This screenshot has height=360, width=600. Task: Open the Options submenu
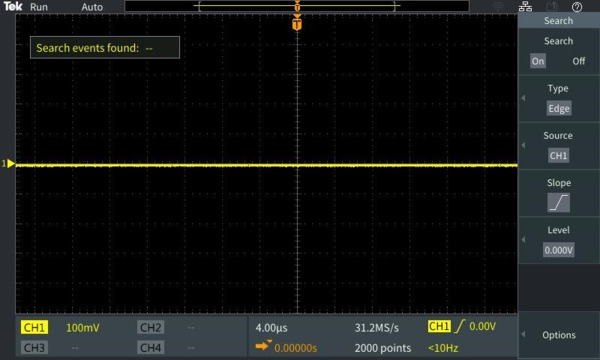point(559,335)
